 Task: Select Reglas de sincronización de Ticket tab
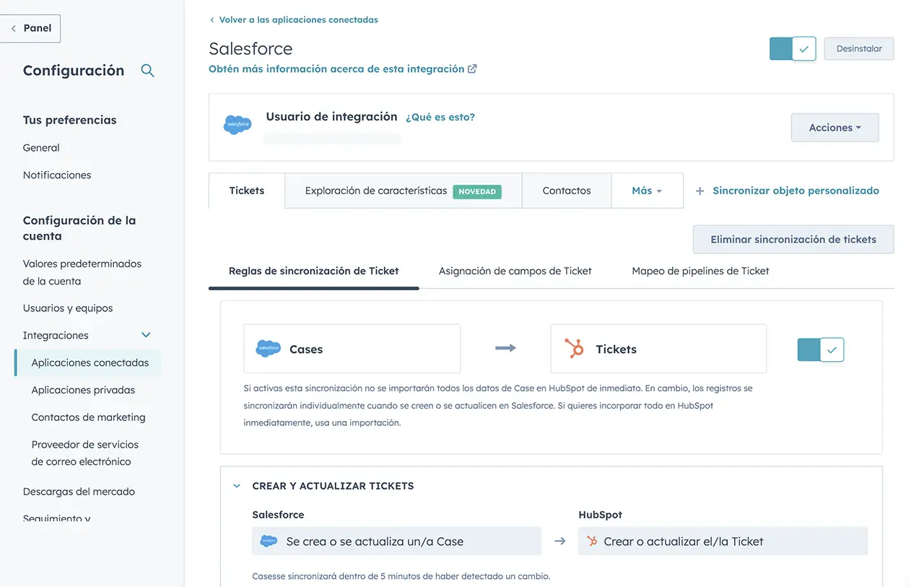[314, 271]
